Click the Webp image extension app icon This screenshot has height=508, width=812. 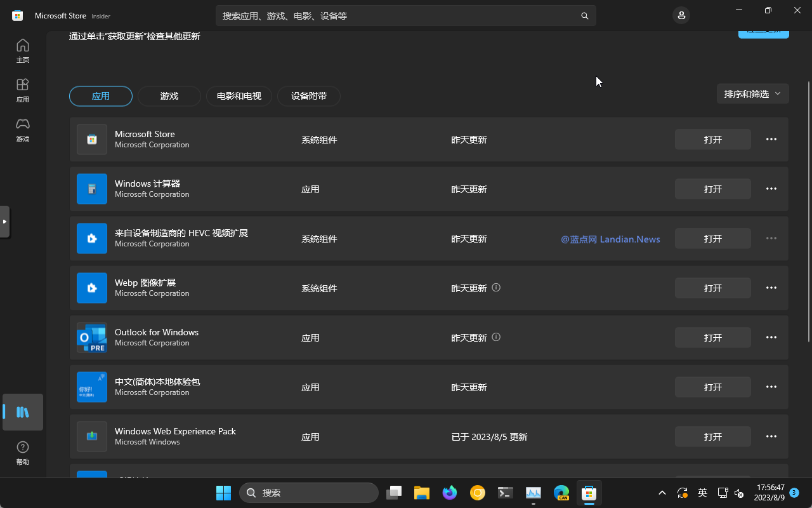[92, 288]
